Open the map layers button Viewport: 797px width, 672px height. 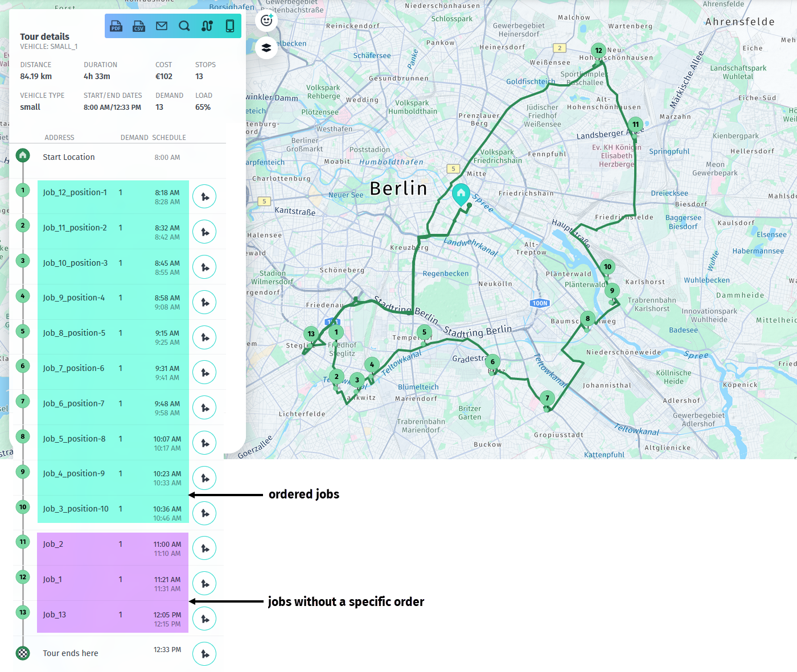point(266,48)
